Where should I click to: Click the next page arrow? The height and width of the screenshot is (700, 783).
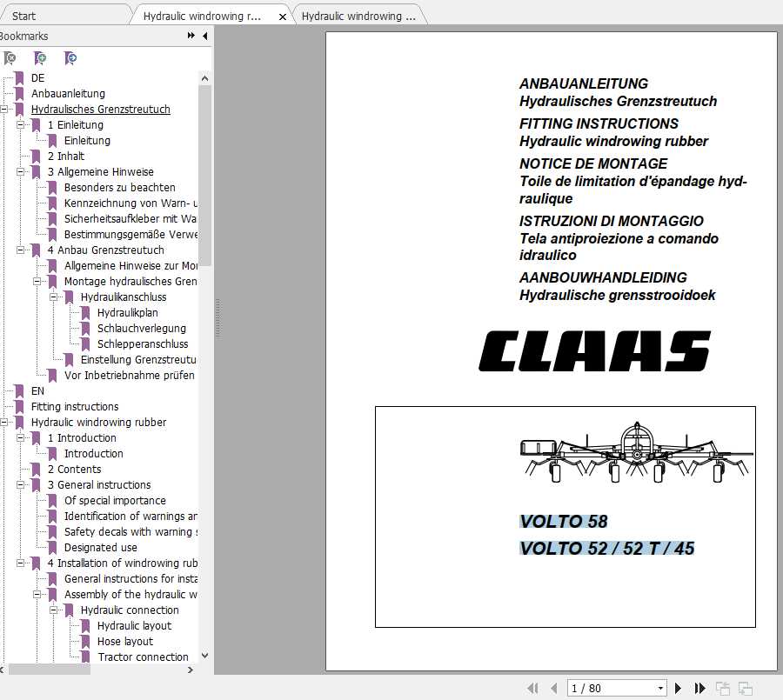click(x=679, y=687)
